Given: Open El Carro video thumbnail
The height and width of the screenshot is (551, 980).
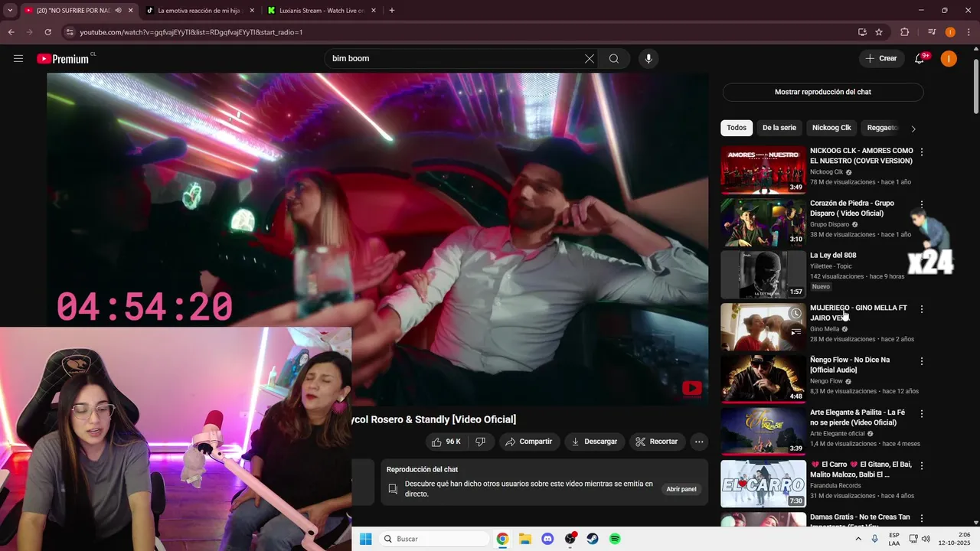Looking at the screenshot, I should coord(763,484).
